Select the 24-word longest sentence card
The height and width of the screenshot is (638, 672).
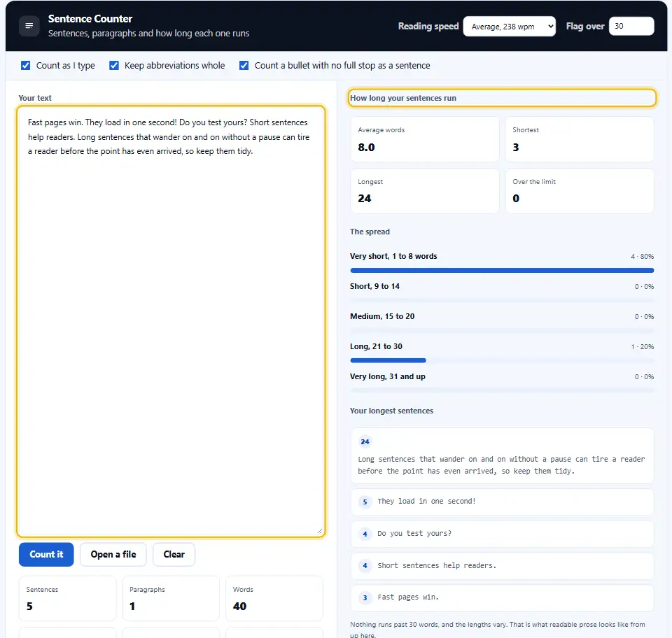[502, 455]
